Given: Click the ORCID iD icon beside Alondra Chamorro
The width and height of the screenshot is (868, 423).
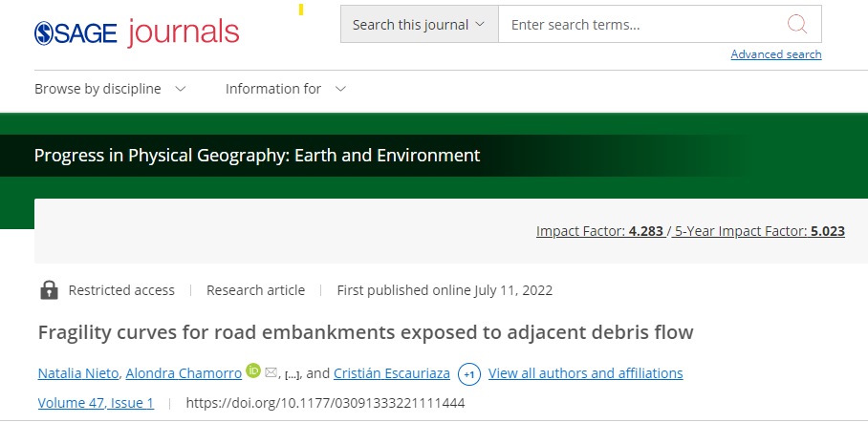Looking at the screenshot, I should click(253, 370).
